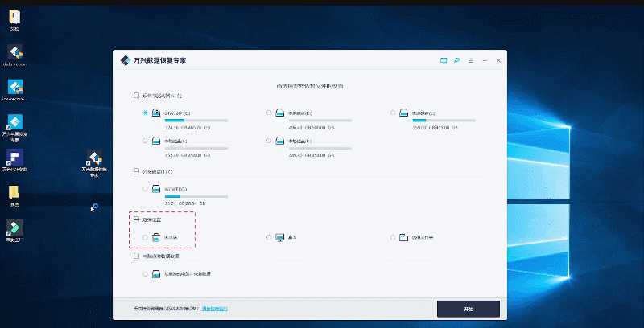Click the 359.00 GB/455.00 GB size text

pyautogui.click(x=436, y=128)
